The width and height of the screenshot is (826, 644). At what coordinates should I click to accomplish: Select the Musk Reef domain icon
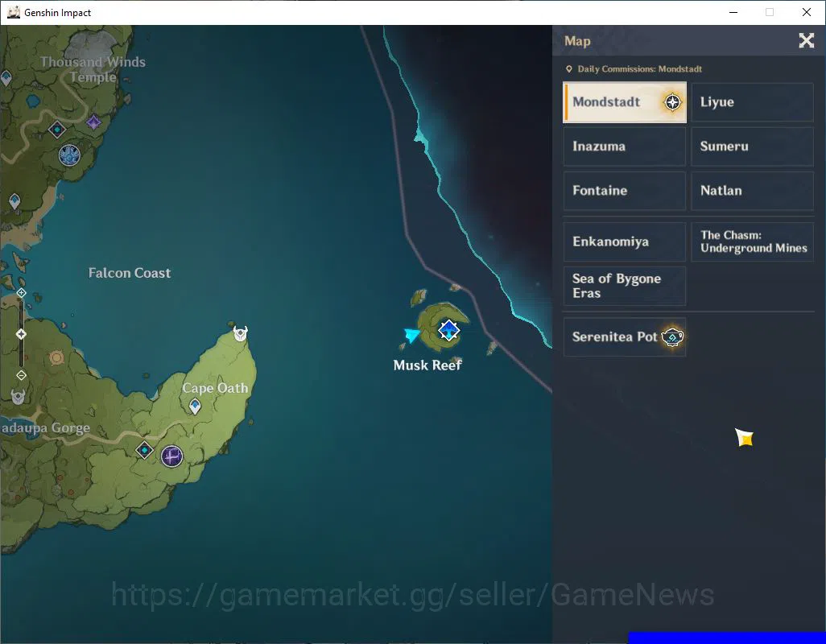click(448, 331)
